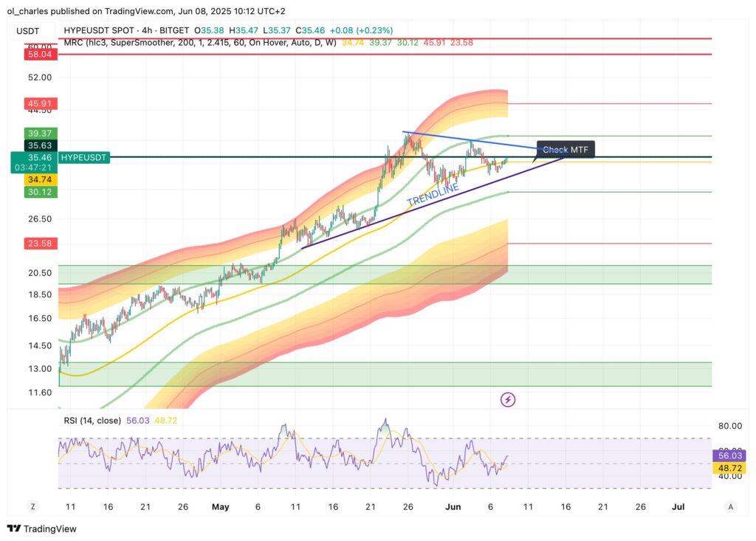Click the dark 35.63 price tag
This screenshot has width=756, height=541.
click(37, 146)
